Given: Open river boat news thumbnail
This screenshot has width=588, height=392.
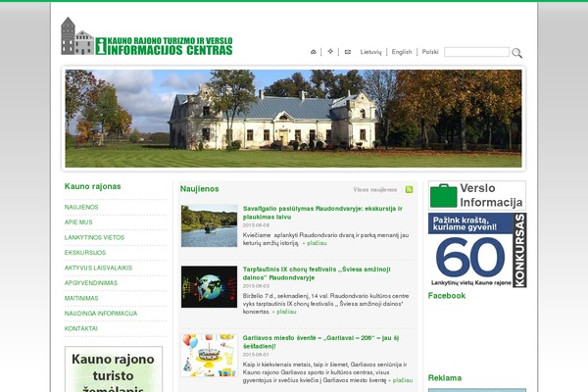Looking at the screenshot, I should (210, 225).
